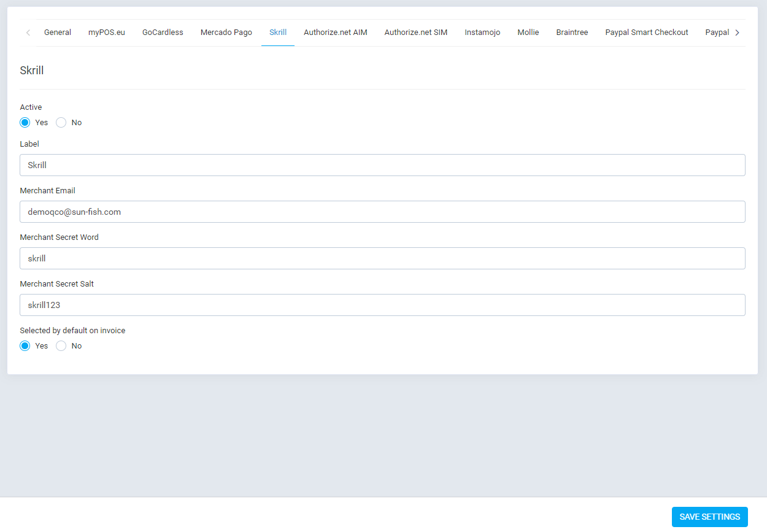Select the Paypal Smart Checkout tab

[x=646, y=32]
